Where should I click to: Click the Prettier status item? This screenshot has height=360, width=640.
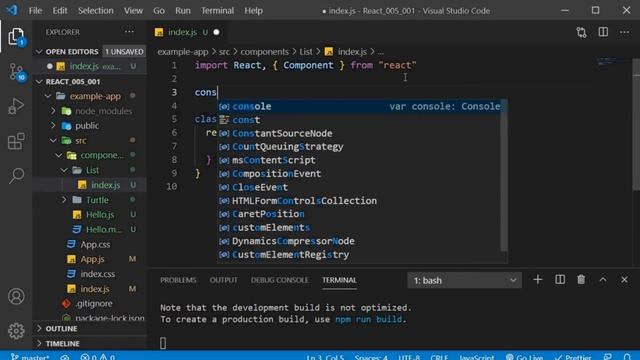(573, 357)
